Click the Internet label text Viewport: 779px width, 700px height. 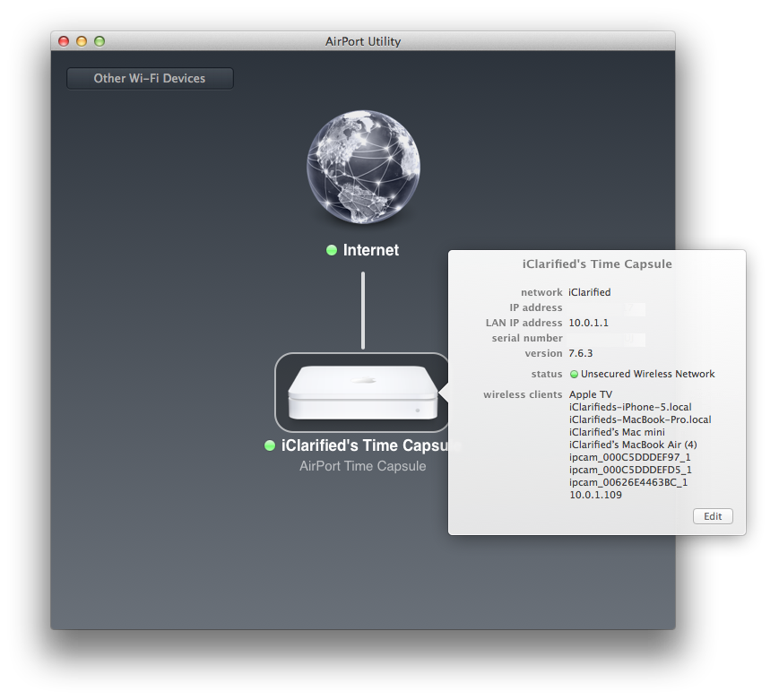coord(371,250)
